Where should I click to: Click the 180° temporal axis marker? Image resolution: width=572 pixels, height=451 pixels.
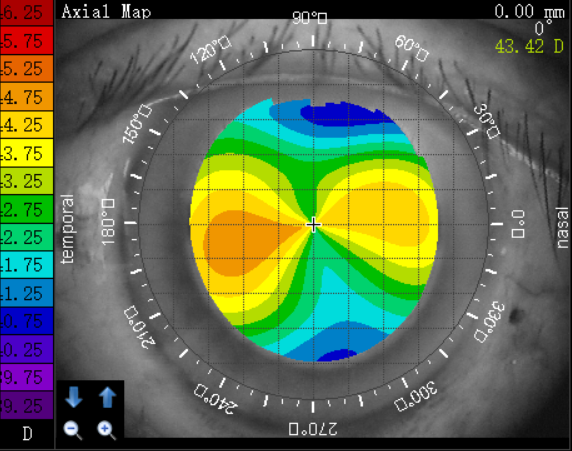(x=108, y=221)
